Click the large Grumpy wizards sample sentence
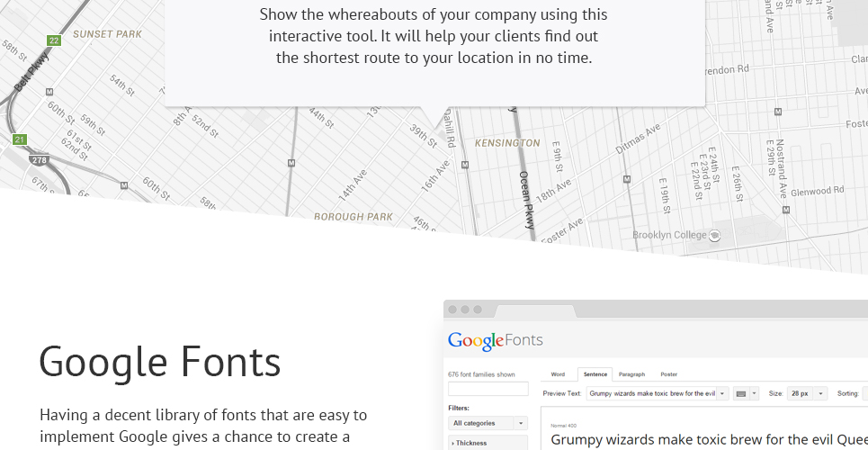The width and height of the screenshot is (868, 450). (709, 440)
